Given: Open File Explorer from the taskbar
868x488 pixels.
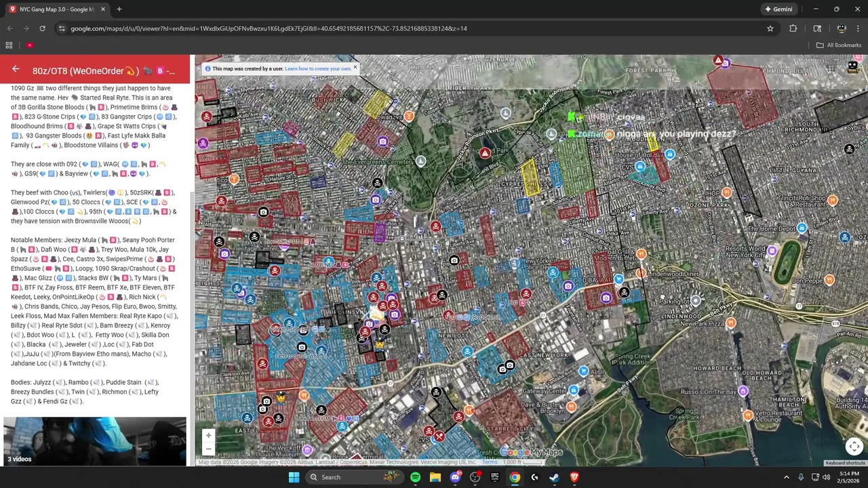Looking at the screenshot, I should pyautogui.click(x=435, y=477).
